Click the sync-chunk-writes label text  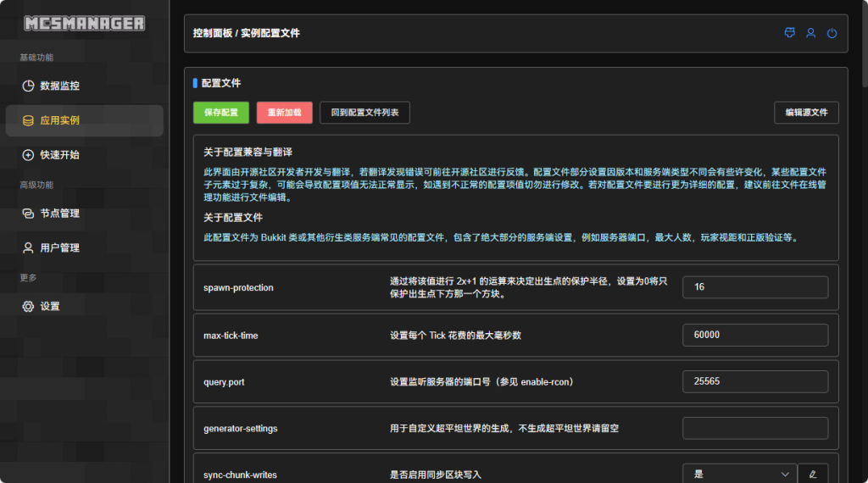[240, 475]
